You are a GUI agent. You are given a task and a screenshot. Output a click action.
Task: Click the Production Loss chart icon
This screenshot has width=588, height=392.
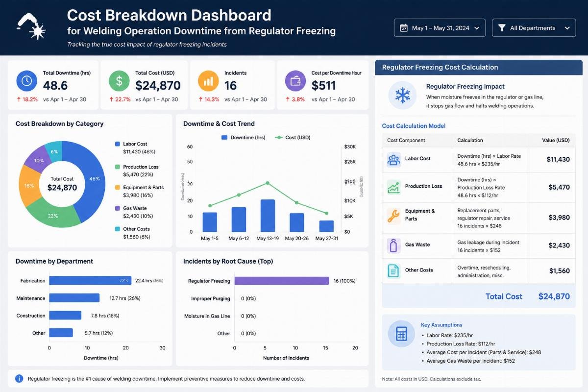(x=393, y=187)
